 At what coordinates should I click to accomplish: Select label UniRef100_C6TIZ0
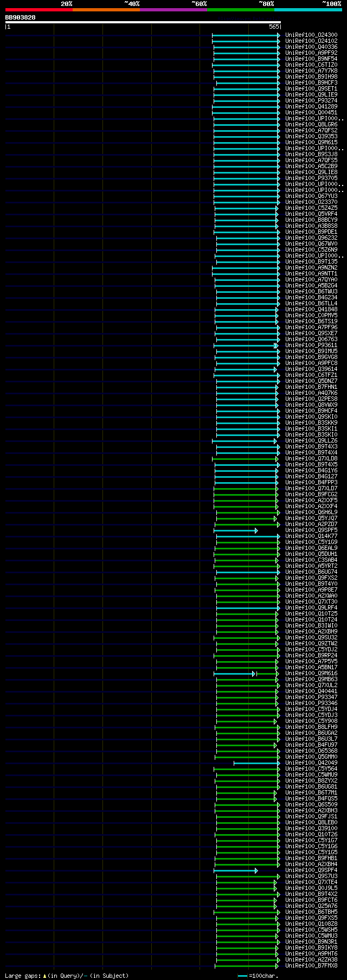311,65
